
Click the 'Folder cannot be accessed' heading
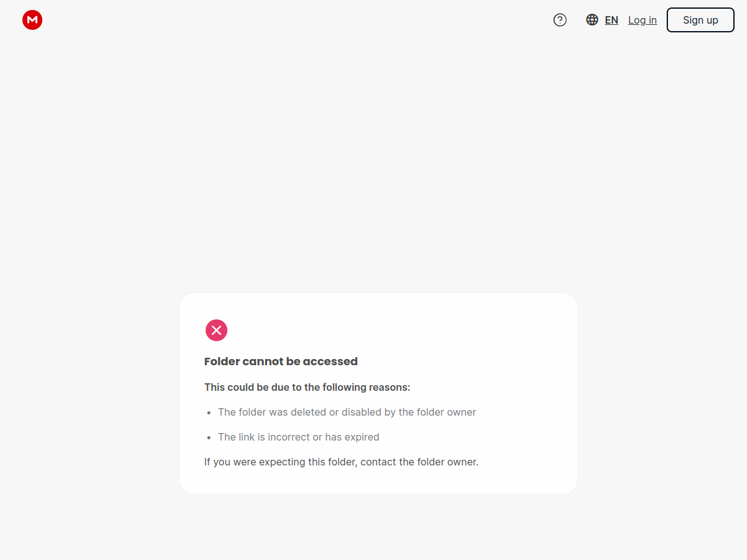pyautogui.click(x=281, y=362)
